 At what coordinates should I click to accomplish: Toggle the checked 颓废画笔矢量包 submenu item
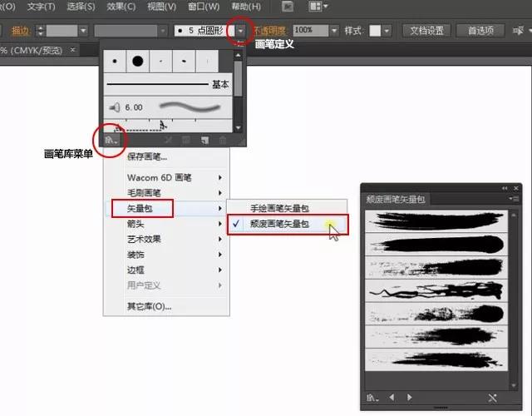288,224
